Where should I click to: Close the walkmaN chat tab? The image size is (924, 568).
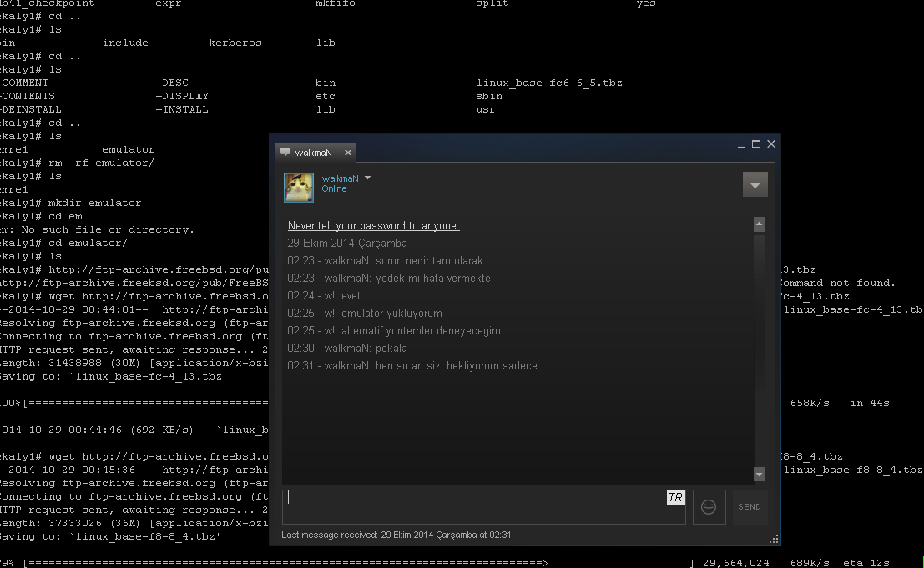(348, 153)
